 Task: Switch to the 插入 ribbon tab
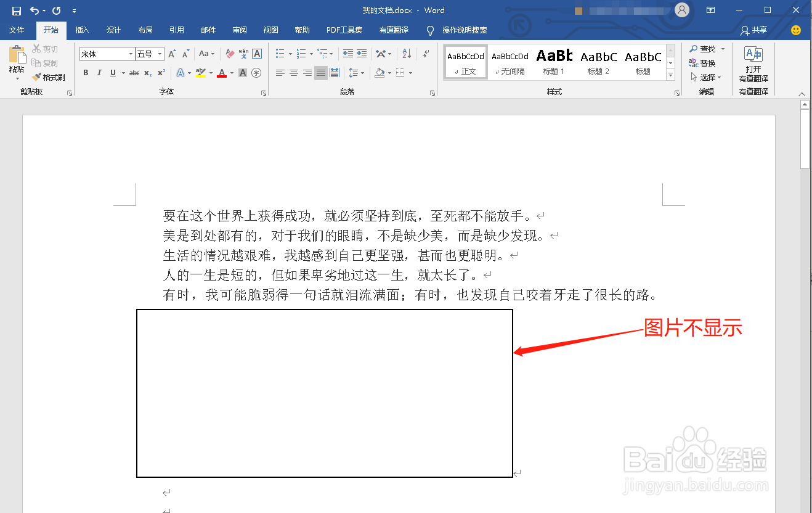click(83, 30)
